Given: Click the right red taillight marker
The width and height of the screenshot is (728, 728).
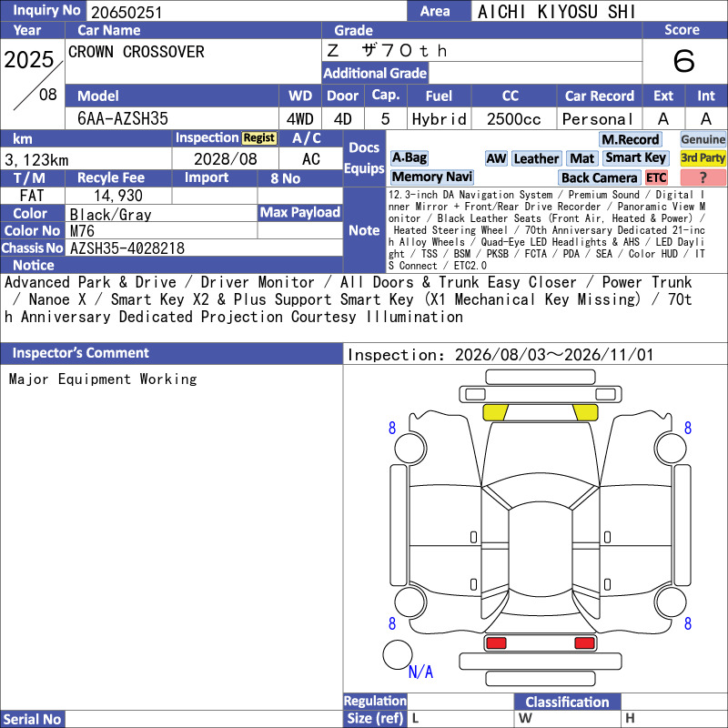Looking at the screenshot, I should click(584, 643).
